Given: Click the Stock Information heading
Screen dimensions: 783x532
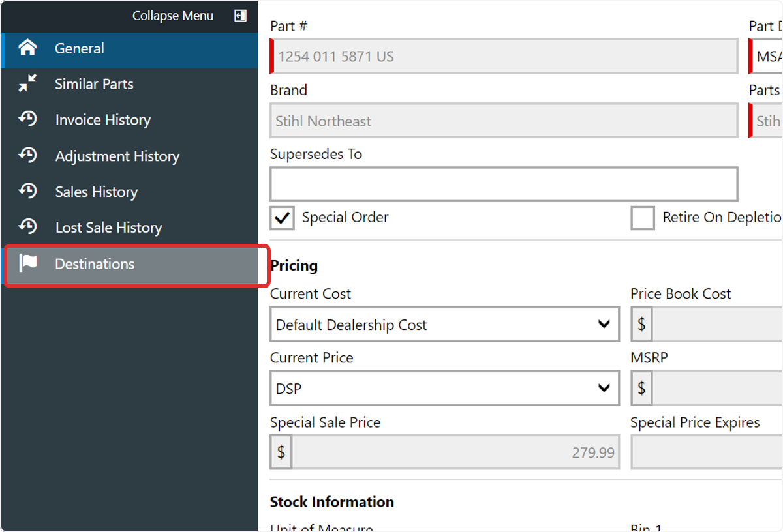Looking at the screenshot, I should click(x=332, y=502).
